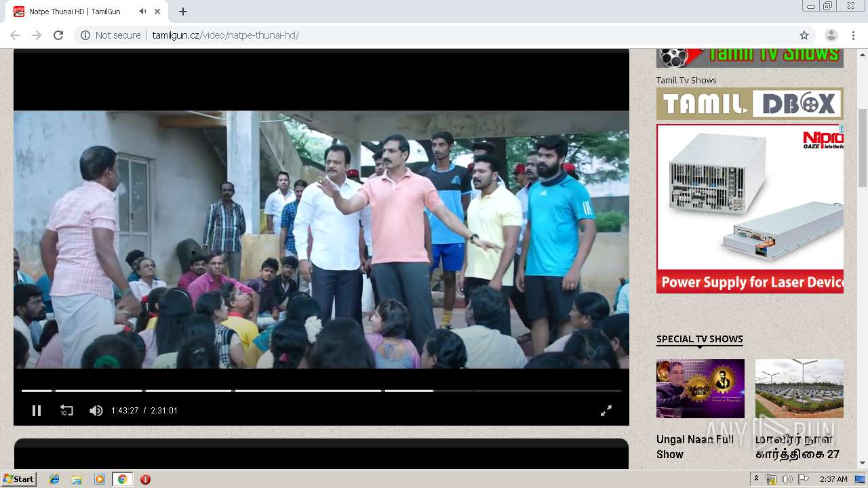Open network tray icon
Screen dimensions: 868x488
771,479
